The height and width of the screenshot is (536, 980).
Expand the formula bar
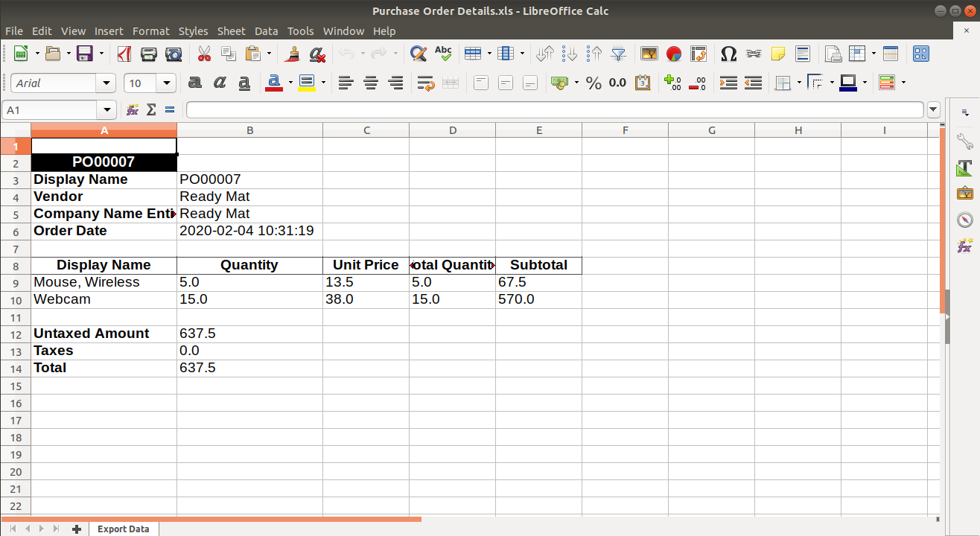click(934, 110)
